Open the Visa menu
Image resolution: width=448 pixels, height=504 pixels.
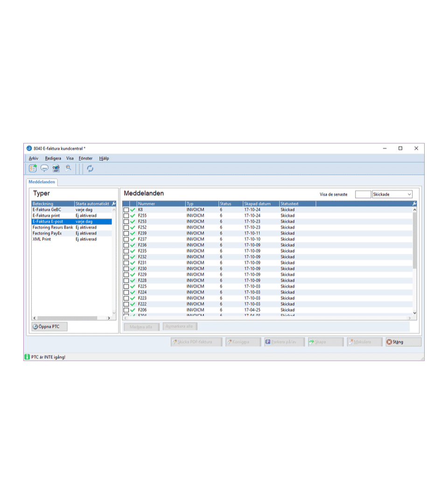point(70,158)
